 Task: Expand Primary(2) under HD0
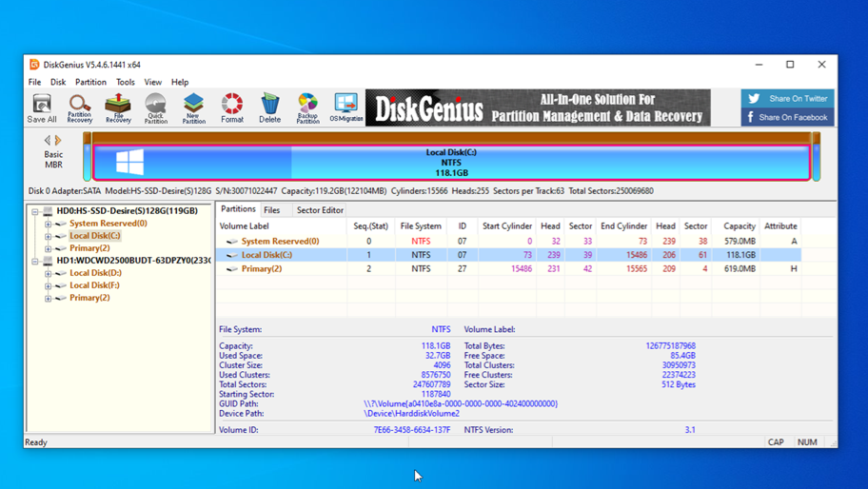tap(49, 249)
